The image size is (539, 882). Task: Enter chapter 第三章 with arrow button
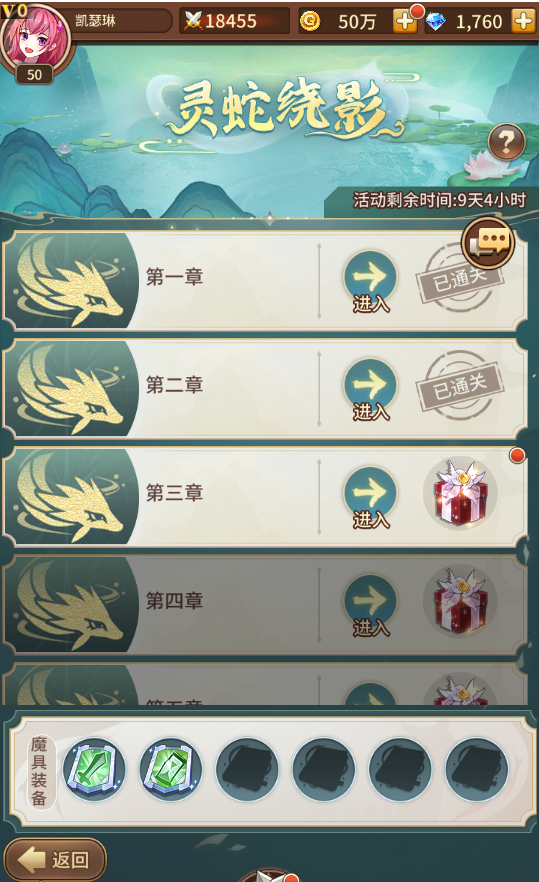pos(370,497)
